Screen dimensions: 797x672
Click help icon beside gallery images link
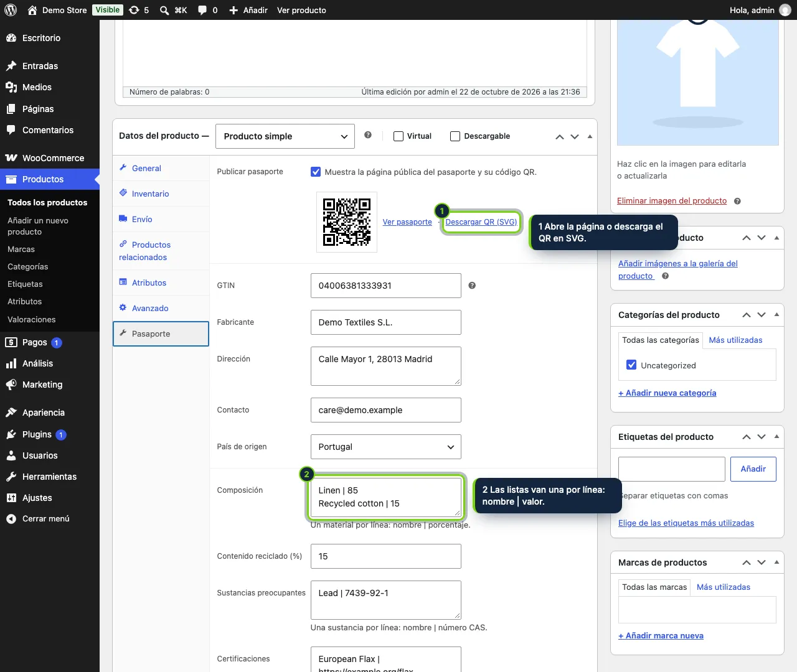(665, 276)
